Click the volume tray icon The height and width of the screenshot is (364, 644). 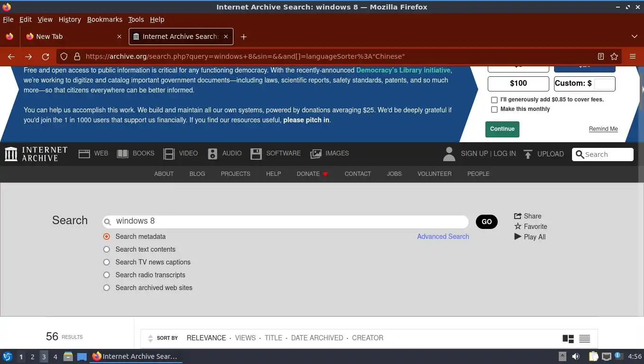(x=576, y=356)
